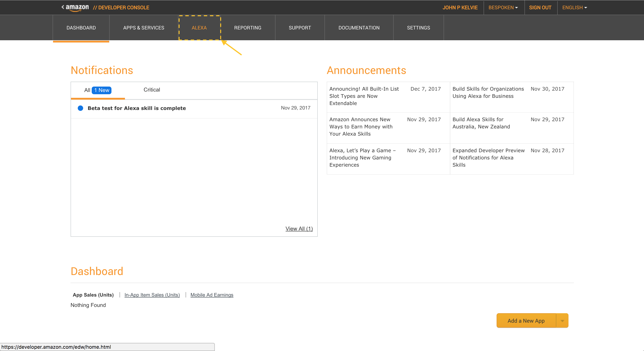Screen dimensions: 644x351
Task: Click View All (1) link
Action: pyautogui.click(x=299, y=229)
